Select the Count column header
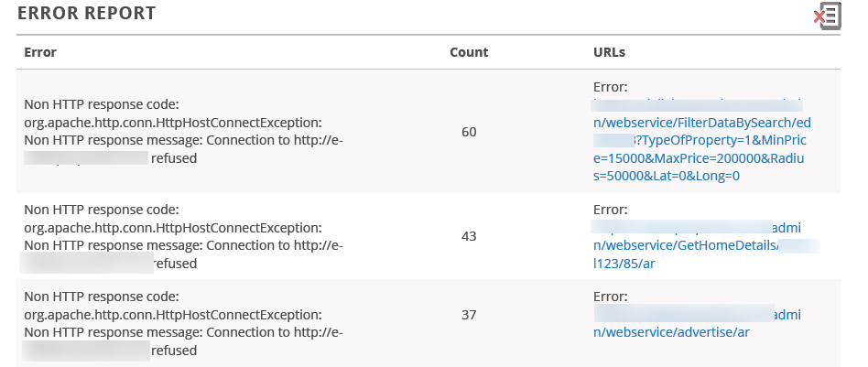This screenshot has height=367, width=868. 469,52
